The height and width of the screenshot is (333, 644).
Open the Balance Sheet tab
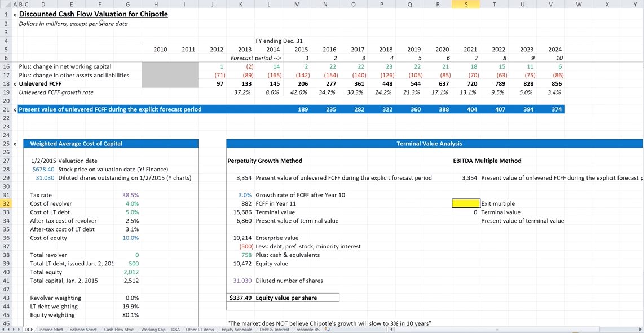pos(83,329)
